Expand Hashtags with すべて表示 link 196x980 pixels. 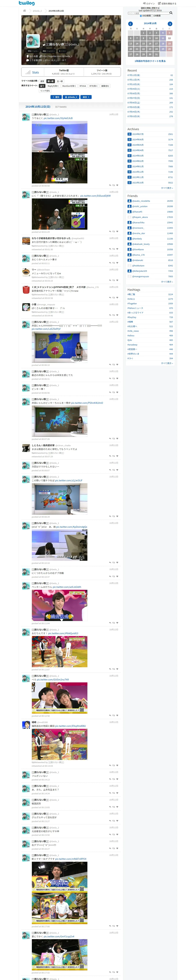coord(167,363)
